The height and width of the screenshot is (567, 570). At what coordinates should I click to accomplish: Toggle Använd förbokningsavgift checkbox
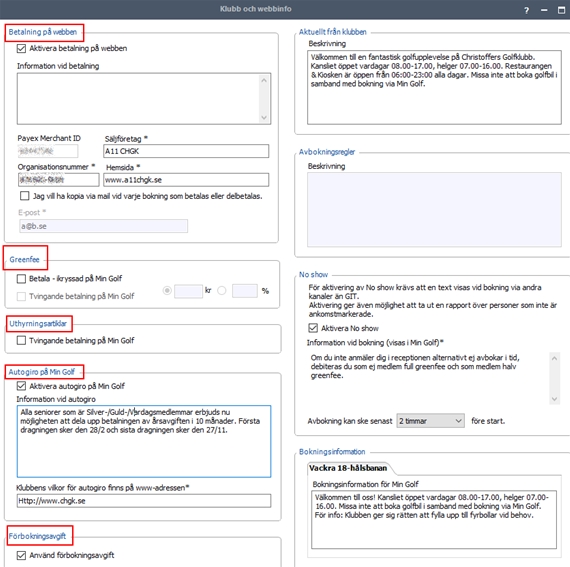point(21,555)
